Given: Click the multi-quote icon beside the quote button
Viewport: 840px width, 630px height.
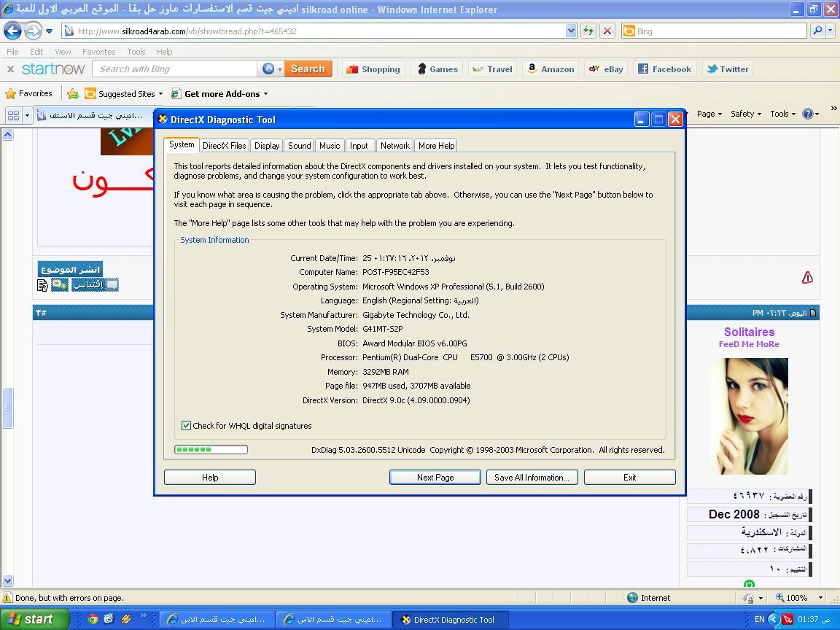Looking at the screenshot, I should [x=60, y=285].
